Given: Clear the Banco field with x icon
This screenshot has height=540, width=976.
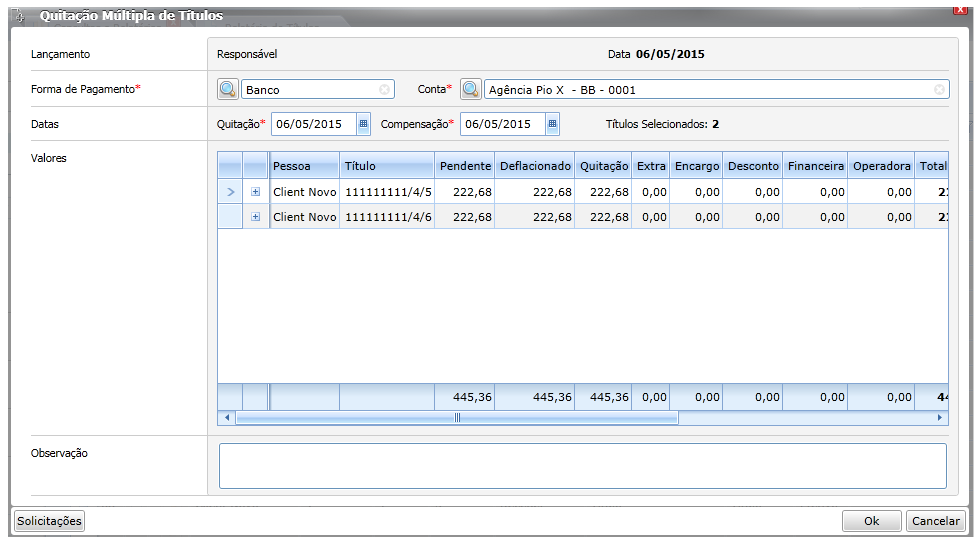Looking at the screenshot, I should pyautogui.click(x=385, y=90).
